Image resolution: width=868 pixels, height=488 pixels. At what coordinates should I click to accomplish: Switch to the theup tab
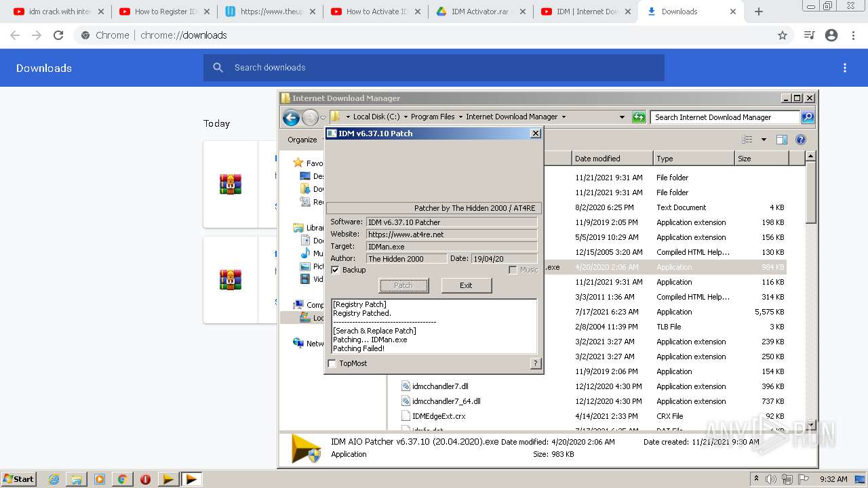click(x=269, y=12)
